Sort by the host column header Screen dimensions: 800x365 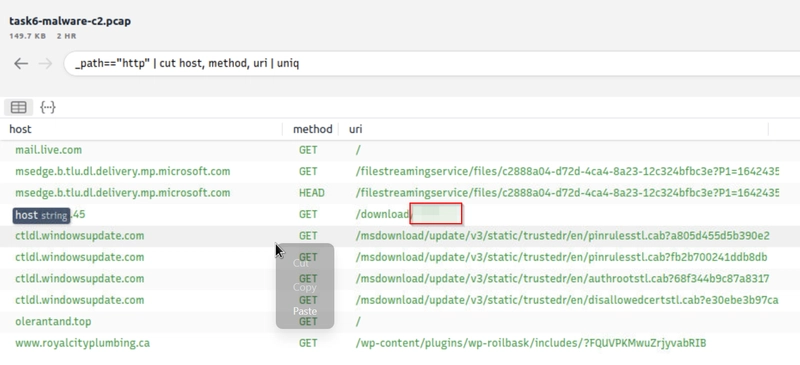click(x=20, y=129)
